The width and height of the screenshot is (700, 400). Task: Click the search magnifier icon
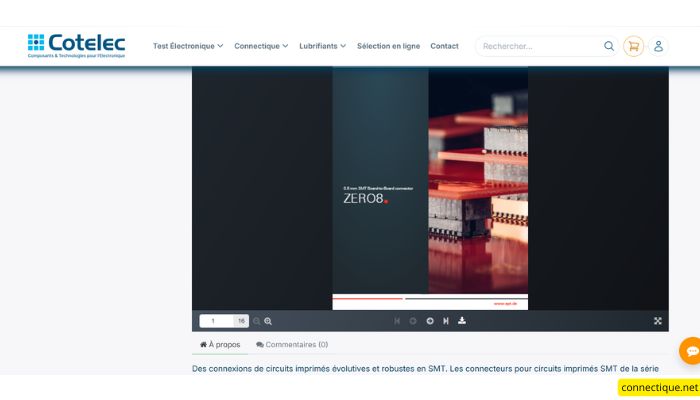pyautogui.click(x=609, y=46)
